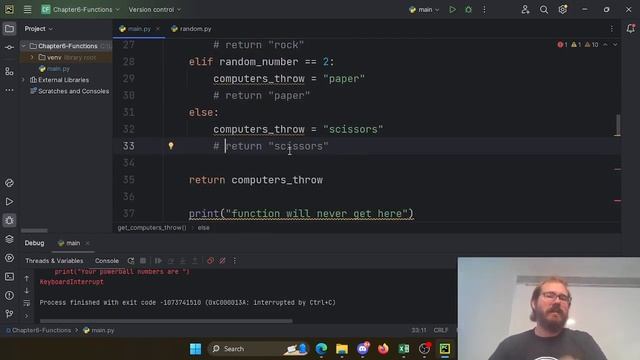Open Version control dropdown
Image resolution: width=640 pixels, height=360 pixels.
pos(155,9)
